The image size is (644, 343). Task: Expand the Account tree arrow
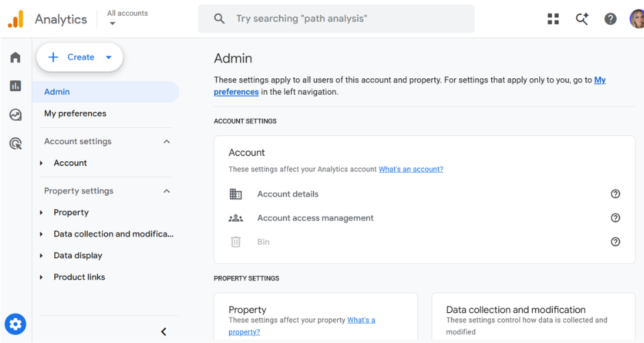click(x=41, y=163)
